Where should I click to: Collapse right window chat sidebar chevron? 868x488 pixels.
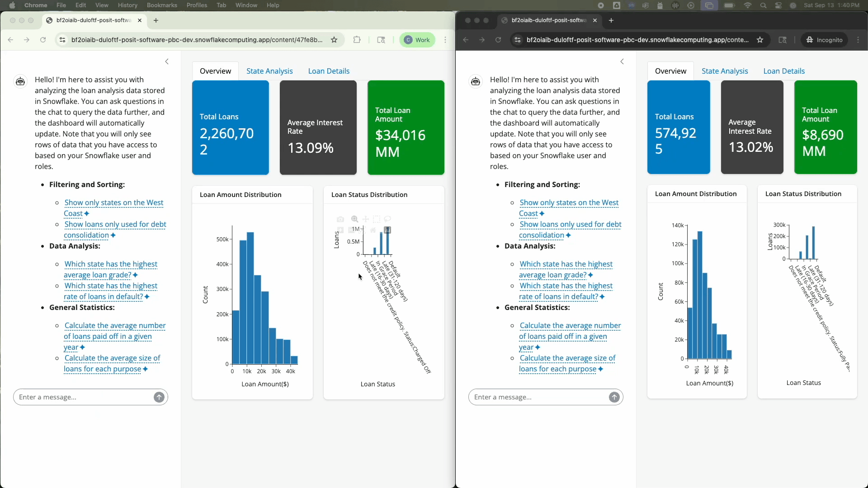[622, 61]
